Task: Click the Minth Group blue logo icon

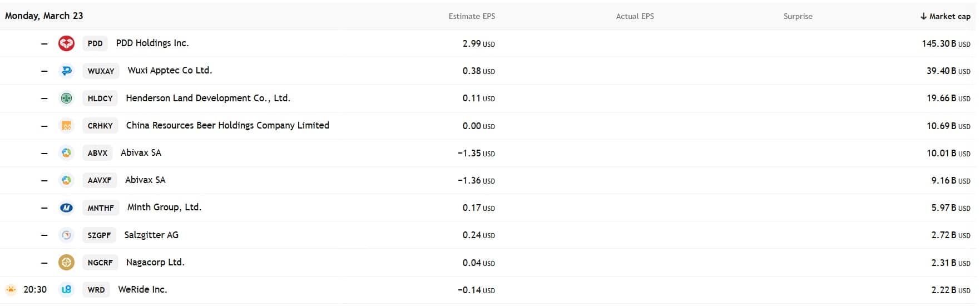Action: coord(66,208)
